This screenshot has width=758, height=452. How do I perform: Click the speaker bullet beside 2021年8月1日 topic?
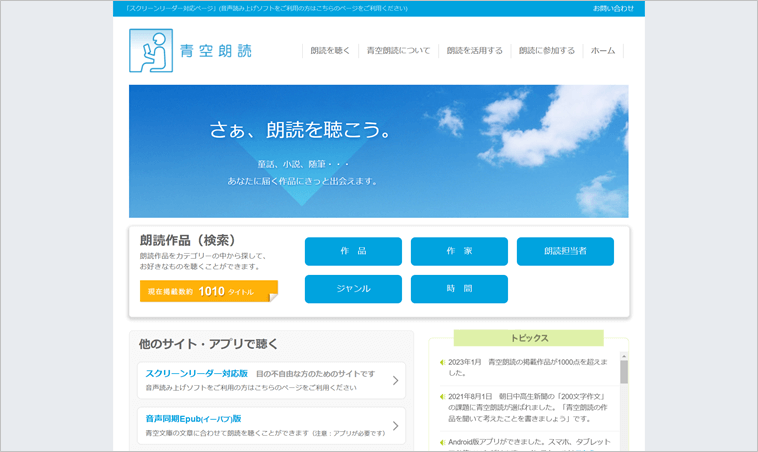click(x=442, y=395)
